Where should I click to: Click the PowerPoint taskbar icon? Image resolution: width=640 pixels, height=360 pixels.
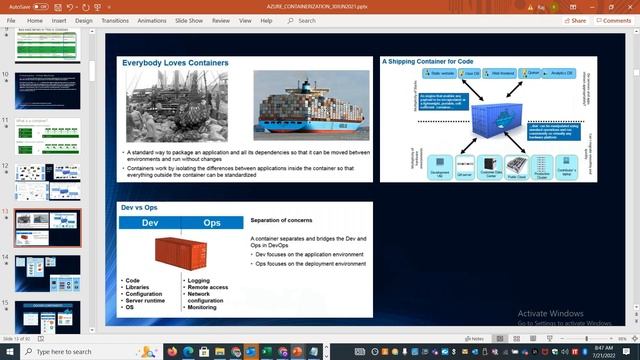coord(298,351)
